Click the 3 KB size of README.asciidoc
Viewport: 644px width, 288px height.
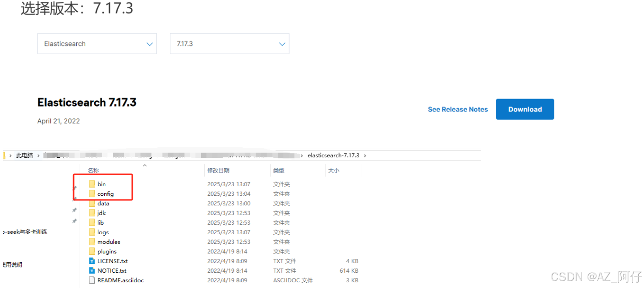coord(352,280)
